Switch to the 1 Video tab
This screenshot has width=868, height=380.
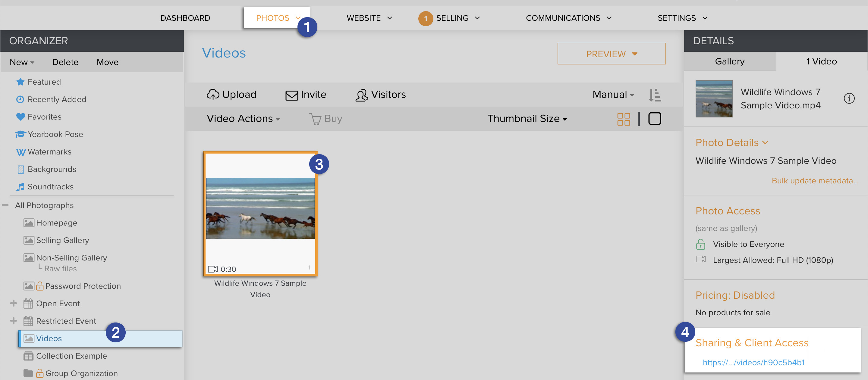coord(821,61)
